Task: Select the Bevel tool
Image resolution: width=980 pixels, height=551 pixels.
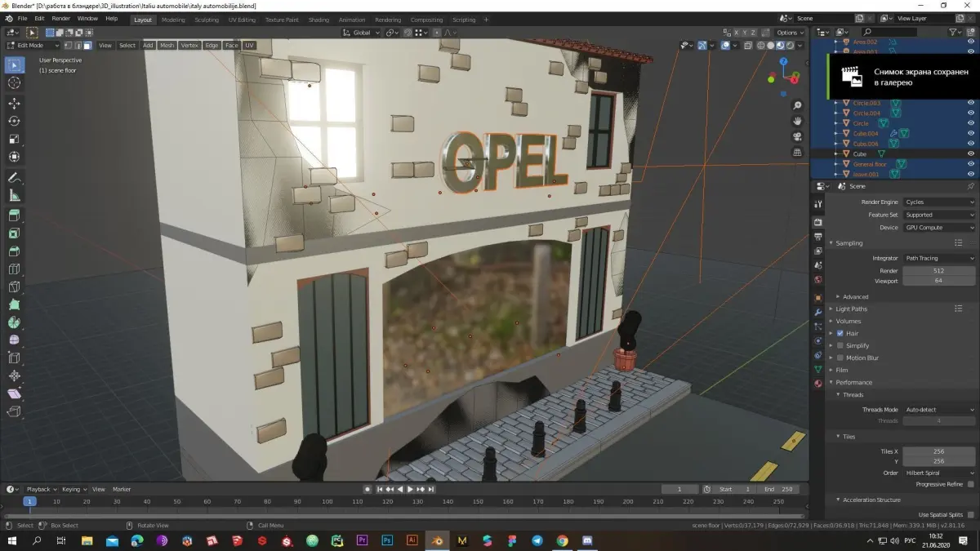Action: pyautogui.click(x=14, y=251)
